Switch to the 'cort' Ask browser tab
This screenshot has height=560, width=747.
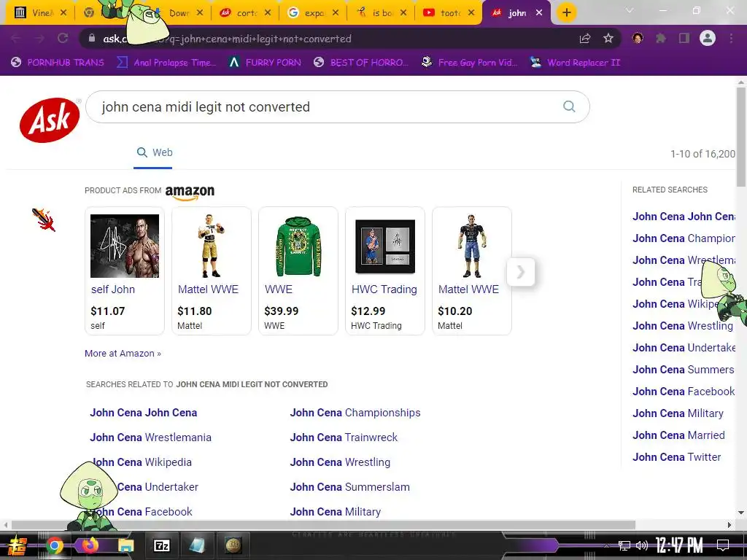coord(245,13)
